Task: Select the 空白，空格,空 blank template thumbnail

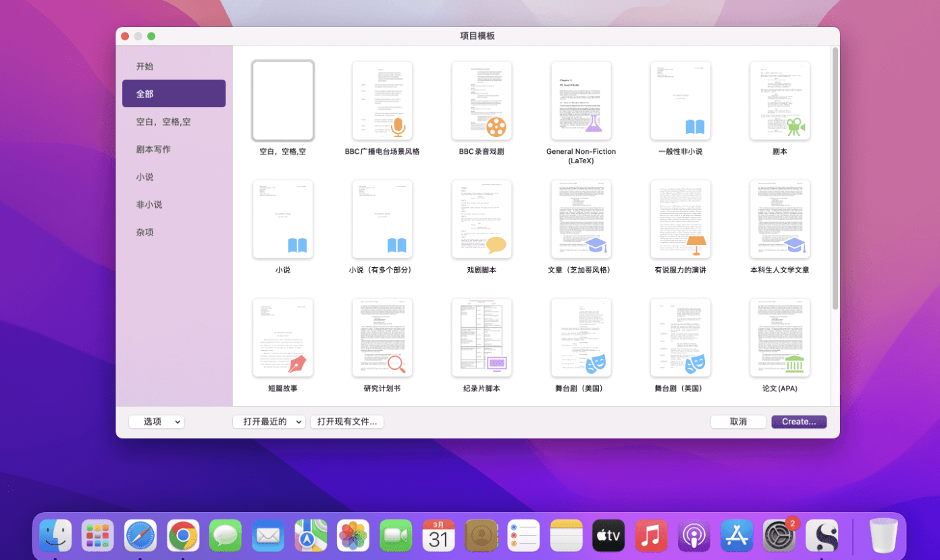Action: (283, 101)
